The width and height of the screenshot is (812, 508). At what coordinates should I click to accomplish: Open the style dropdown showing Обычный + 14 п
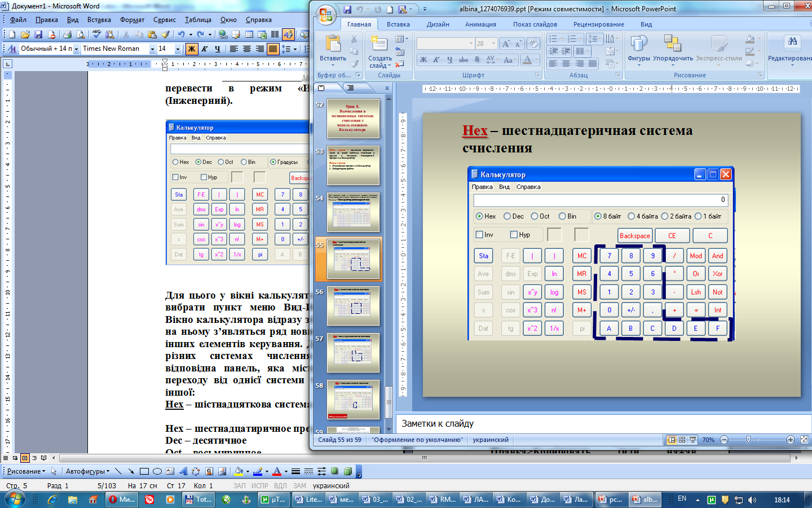coord(76,49)
